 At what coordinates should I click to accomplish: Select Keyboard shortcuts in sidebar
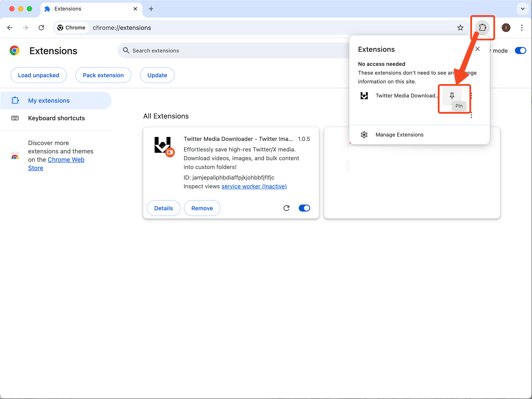56,118
